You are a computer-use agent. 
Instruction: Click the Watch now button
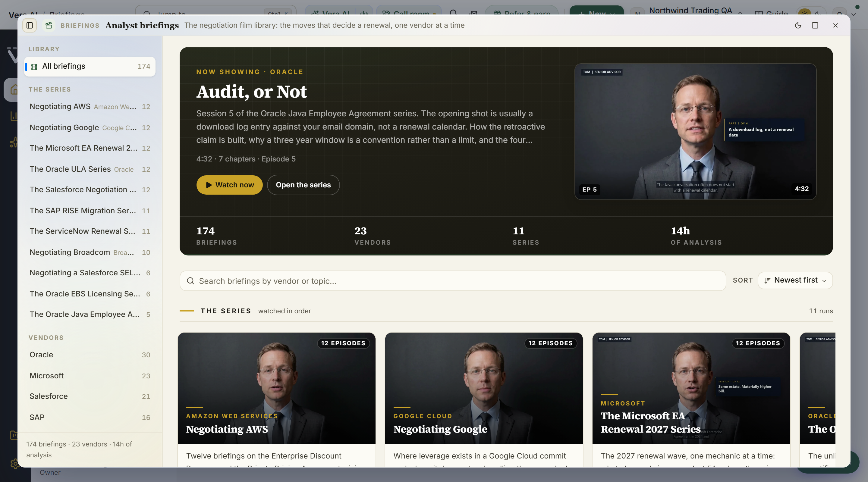point(229,185)
